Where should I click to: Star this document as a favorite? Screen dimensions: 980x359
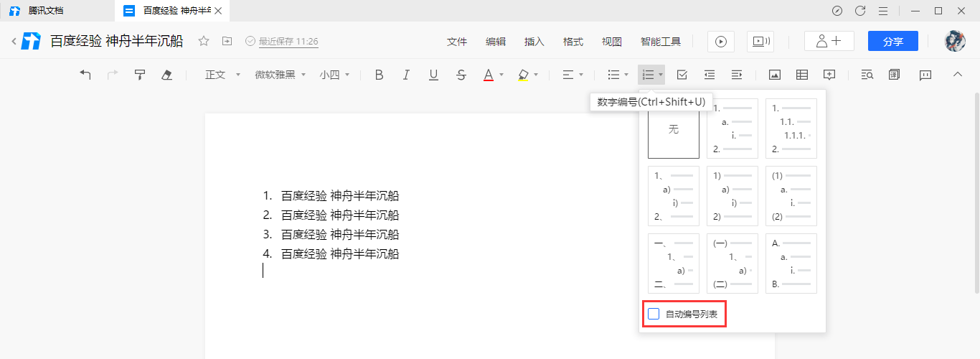tap(204, 42)
